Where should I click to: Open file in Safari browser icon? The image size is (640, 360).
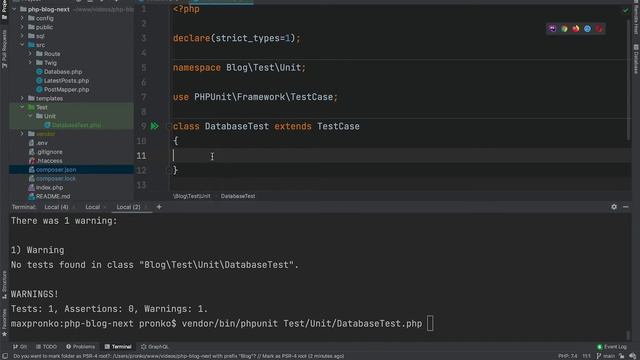(x=587, y=29)
